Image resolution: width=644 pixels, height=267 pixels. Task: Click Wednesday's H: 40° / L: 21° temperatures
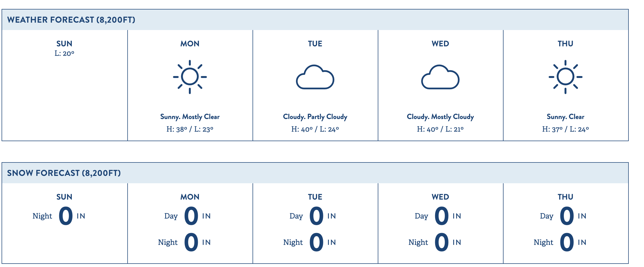click(x=440, y=129)
